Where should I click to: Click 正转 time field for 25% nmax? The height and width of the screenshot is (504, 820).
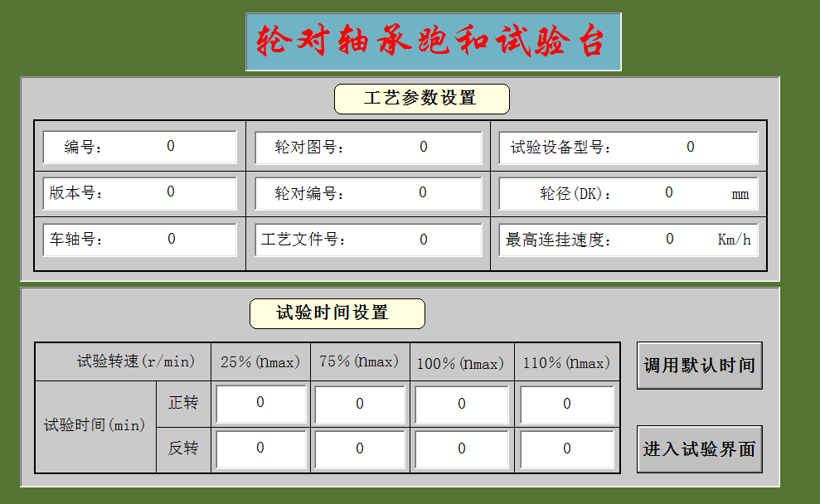pyautogui.click(x=260, y=404)
